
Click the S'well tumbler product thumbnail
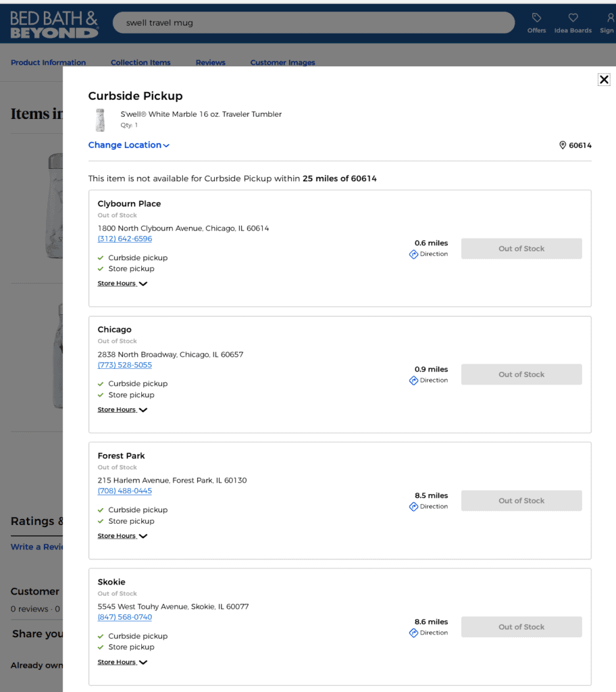(100, 120)
